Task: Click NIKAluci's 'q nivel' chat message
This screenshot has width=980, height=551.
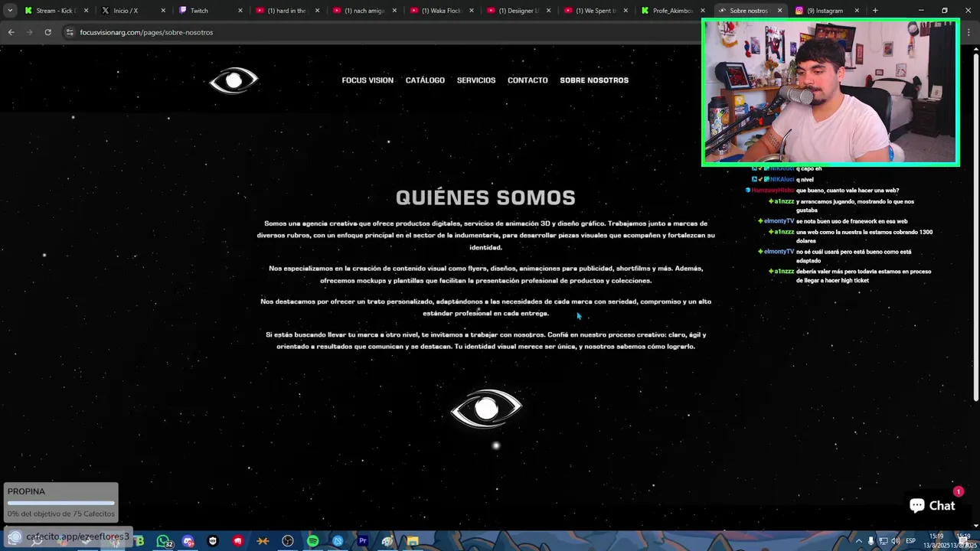Action: (x=783, y=180)
